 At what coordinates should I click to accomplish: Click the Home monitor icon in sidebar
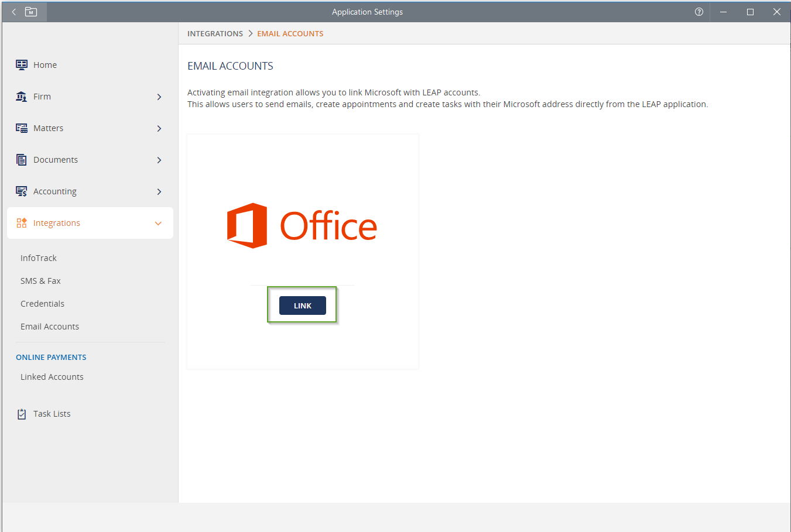pyautogui.click(x=22, y=65)
